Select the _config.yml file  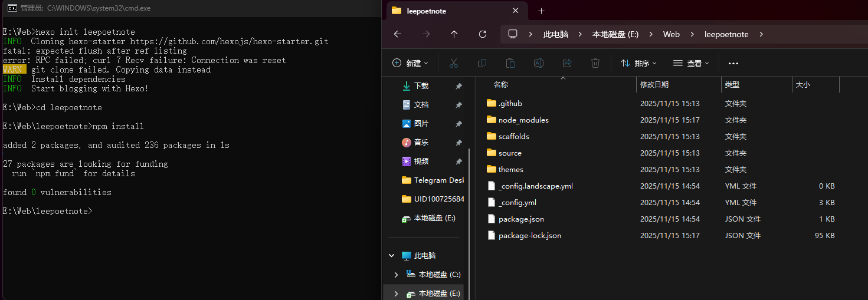pos(517,202)
